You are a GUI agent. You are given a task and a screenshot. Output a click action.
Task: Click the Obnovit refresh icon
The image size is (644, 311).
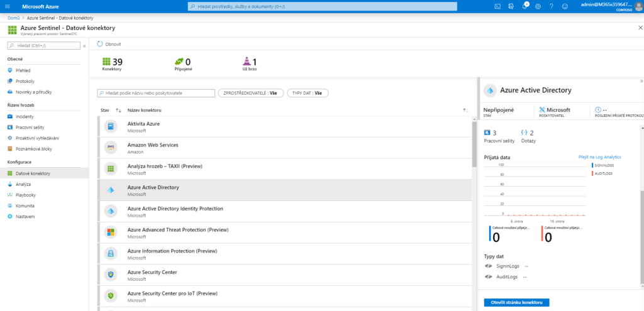101,44
